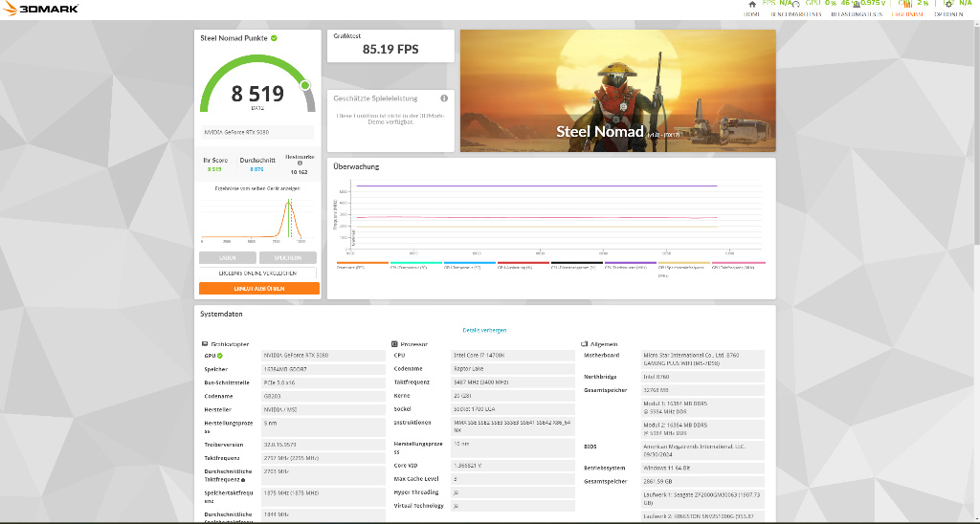Screen dimensions: 980x524
Task: Click the Durchschnitt score value
Action: pyautogui.click(x=256, y=169)
